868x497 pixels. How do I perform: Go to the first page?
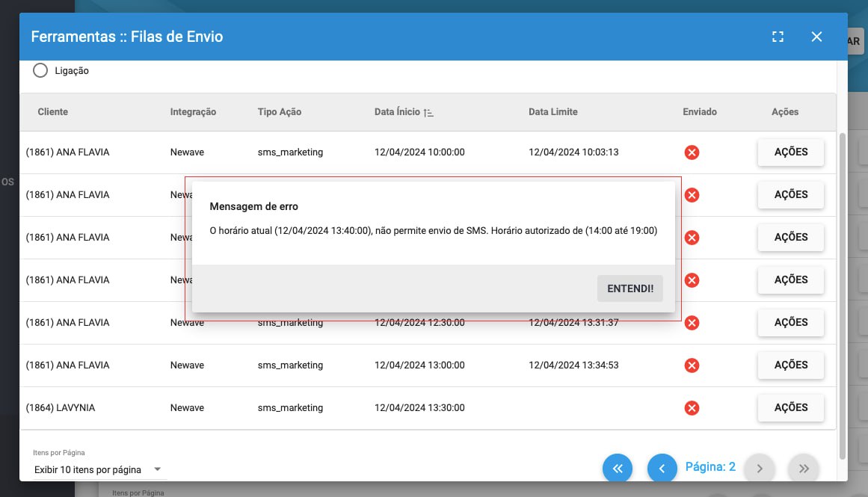(618, 468)
